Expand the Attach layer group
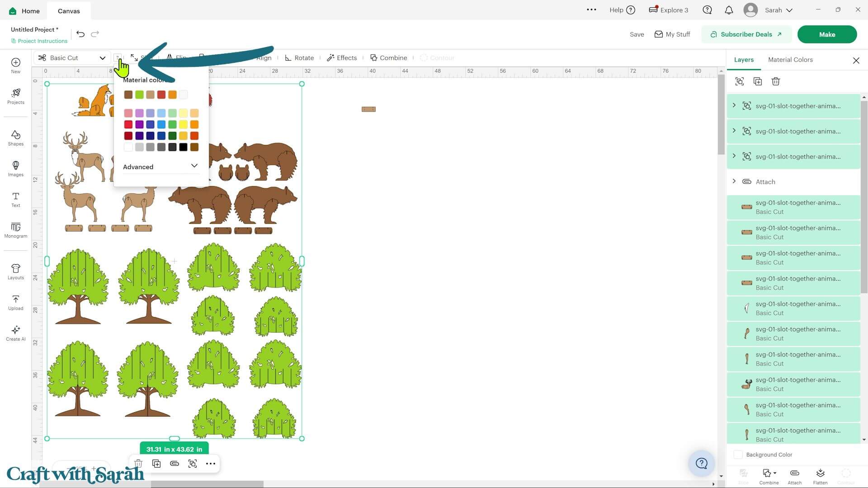The width and height of the screenshot is (868, 488). tap(734, 181)
